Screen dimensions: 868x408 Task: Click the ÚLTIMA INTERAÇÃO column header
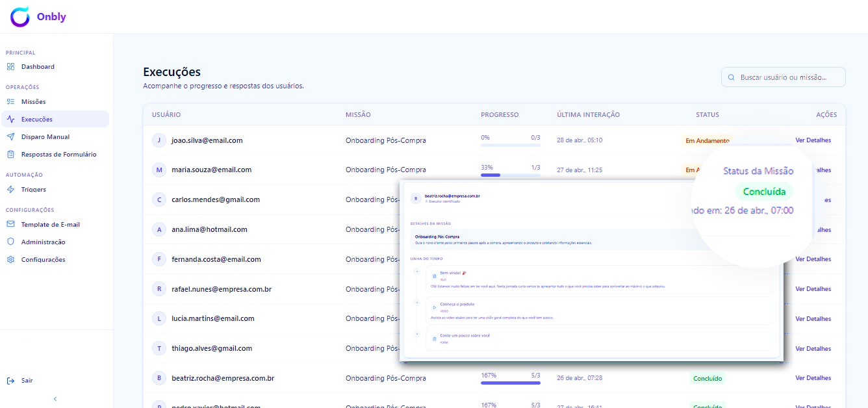(588, 115)
